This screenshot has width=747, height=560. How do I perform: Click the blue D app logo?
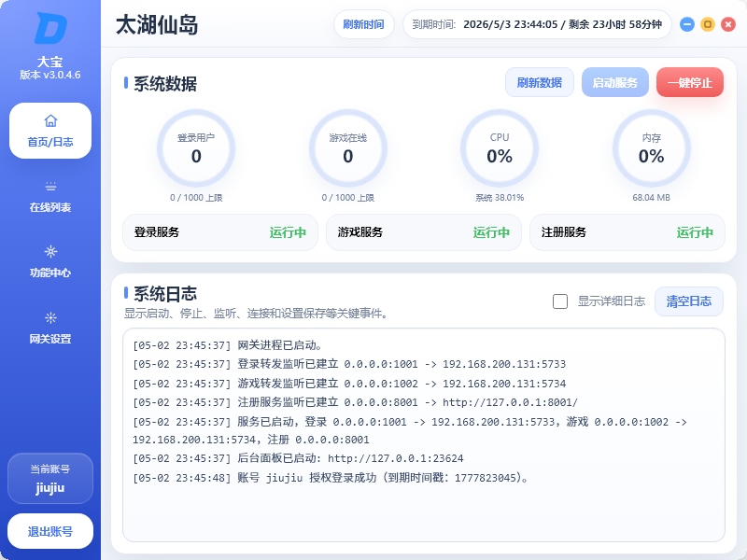pyautogui.click(x=50, y=28)
